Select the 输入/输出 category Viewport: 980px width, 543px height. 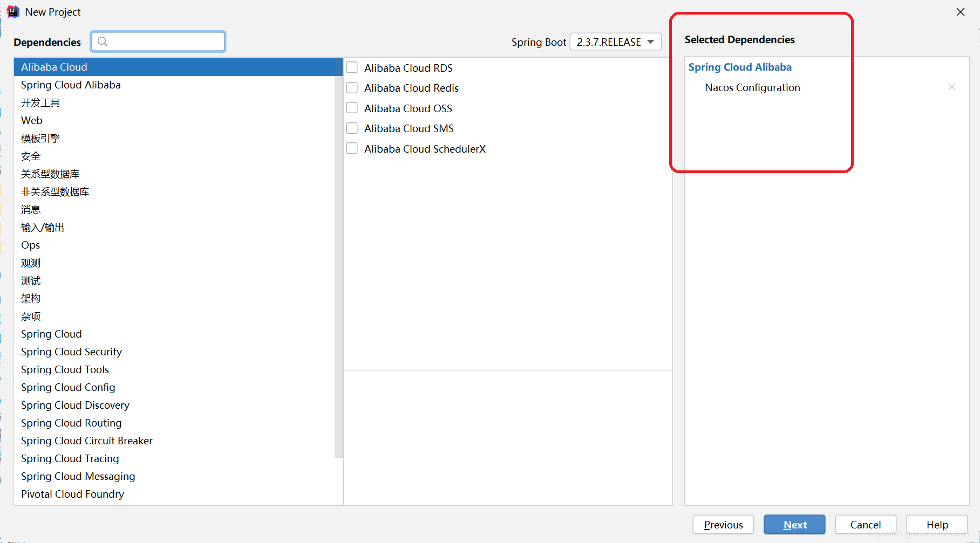click(x=174, y=227)
